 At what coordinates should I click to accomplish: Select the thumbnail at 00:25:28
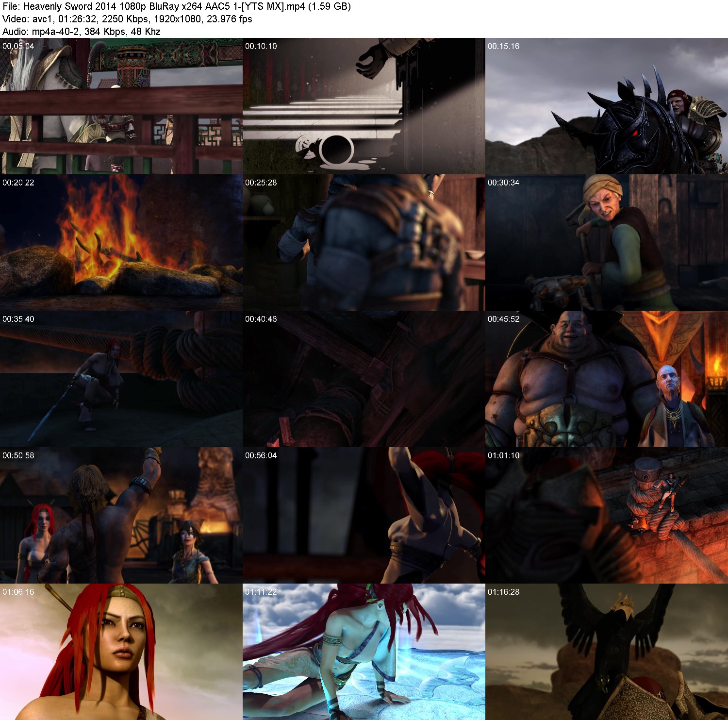(364, 242)
